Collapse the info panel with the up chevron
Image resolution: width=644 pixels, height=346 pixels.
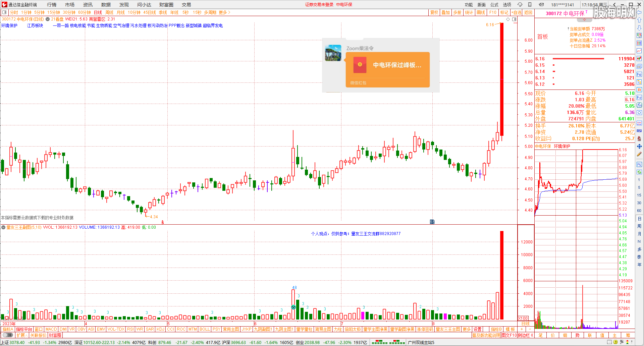click(x=584, y=20)
